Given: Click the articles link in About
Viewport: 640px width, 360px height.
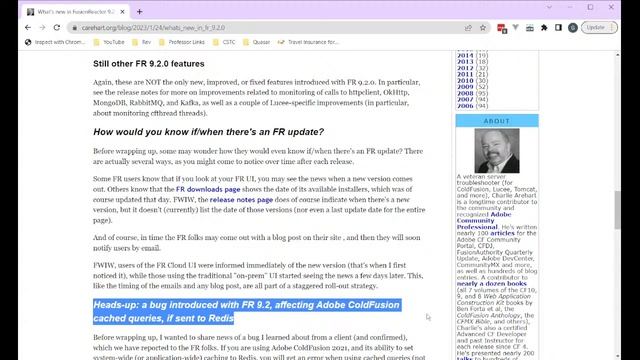Looking at the screenshot, I should click(502, 233).
